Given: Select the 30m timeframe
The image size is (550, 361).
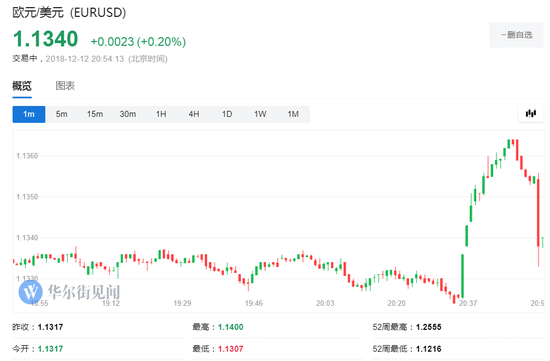Looking at the screenshot, I should tap(128, 114).
